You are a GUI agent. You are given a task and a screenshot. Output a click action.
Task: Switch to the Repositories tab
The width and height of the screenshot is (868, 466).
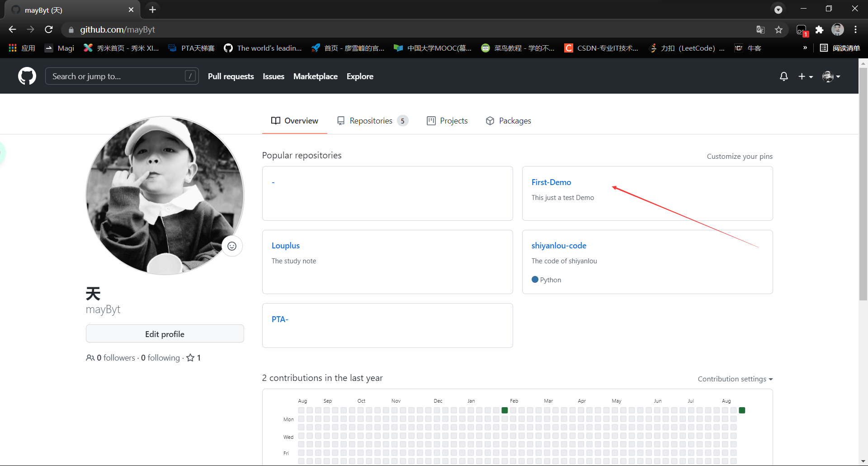pyautogui.click(x=373, y=121)
